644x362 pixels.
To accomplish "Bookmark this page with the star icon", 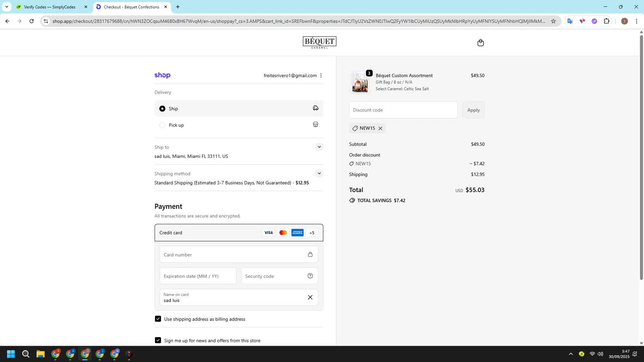I will [x=553, y=21].
